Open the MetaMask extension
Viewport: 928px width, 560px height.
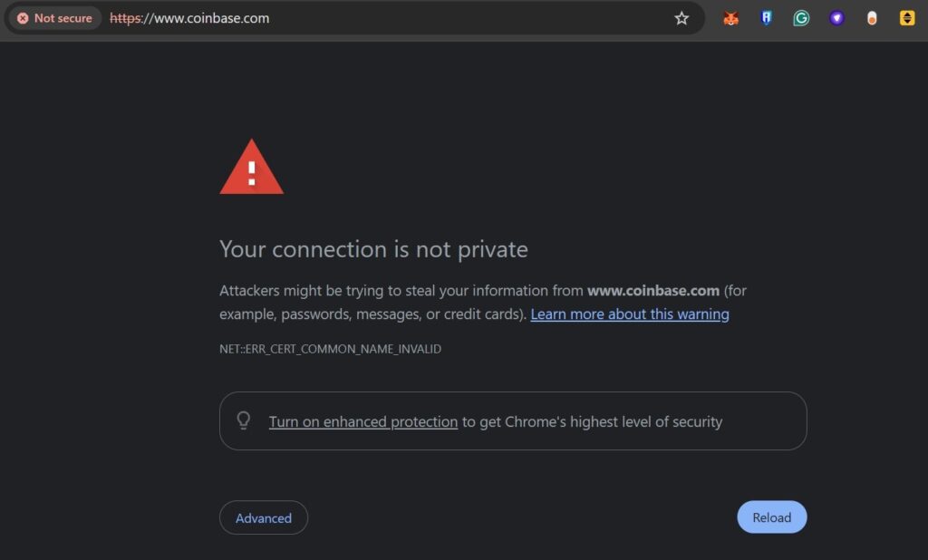click(x=730, y=17)
